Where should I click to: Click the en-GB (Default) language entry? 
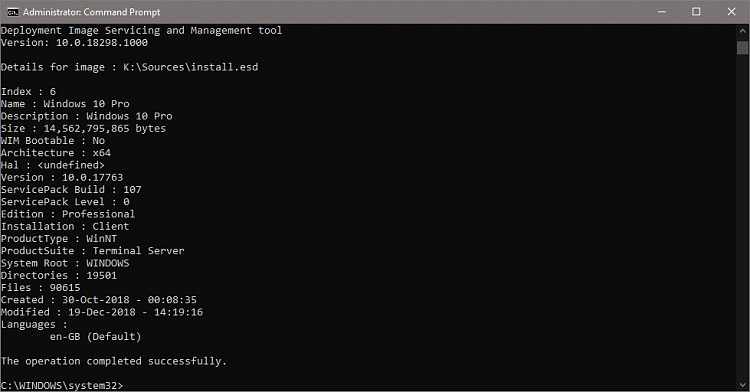[x=96, y=337]
